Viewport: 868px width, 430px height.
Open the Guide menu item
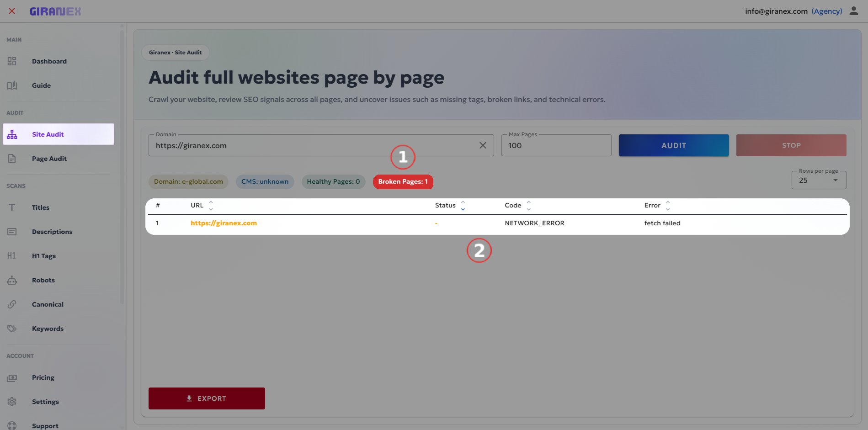click(x=59, y=85)
